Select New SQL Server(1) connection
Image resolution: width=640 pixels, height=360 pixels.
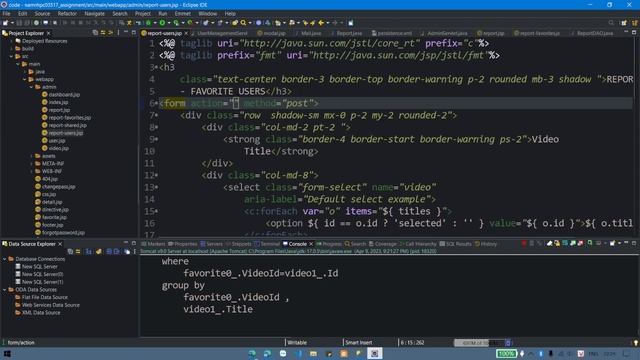coord(39,282)
